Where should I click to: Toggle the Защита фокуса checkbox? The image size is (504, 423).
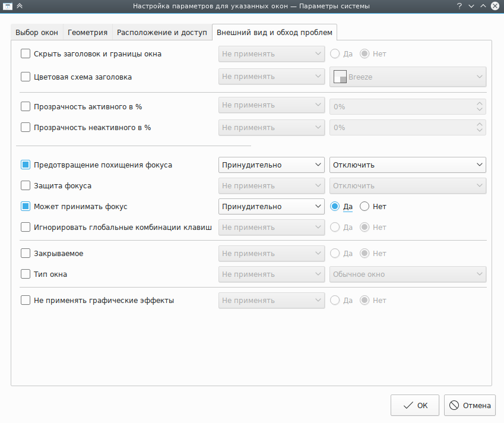(x=26, y=186)
